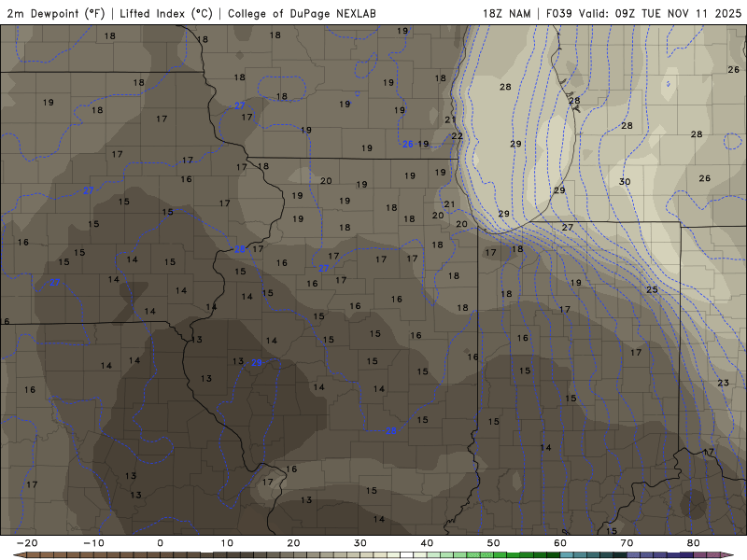
Task: Click the "18Z NAM" model run label
Action: pos(506,13)
